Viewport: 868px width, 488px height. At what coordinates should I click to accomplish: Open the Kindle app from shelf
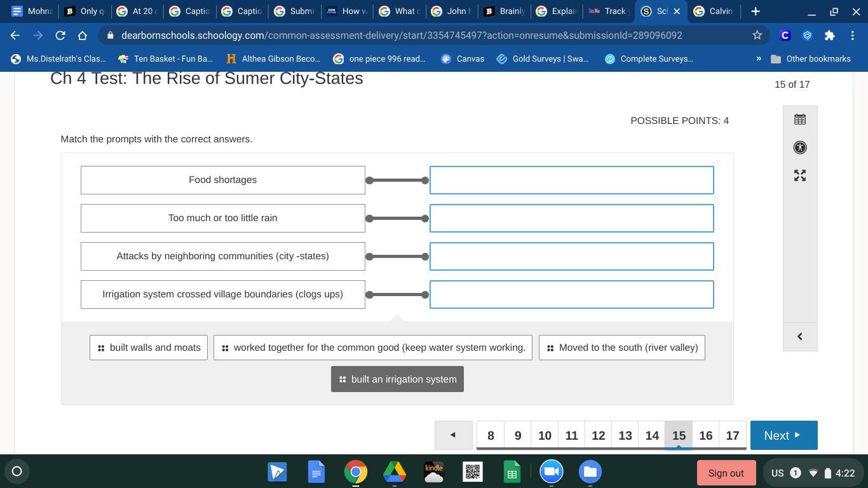[433, 471]
